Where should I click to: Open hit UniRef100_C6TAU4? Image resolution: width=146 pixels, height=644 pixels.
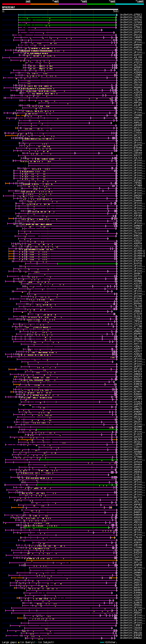[x=131, y=22]
